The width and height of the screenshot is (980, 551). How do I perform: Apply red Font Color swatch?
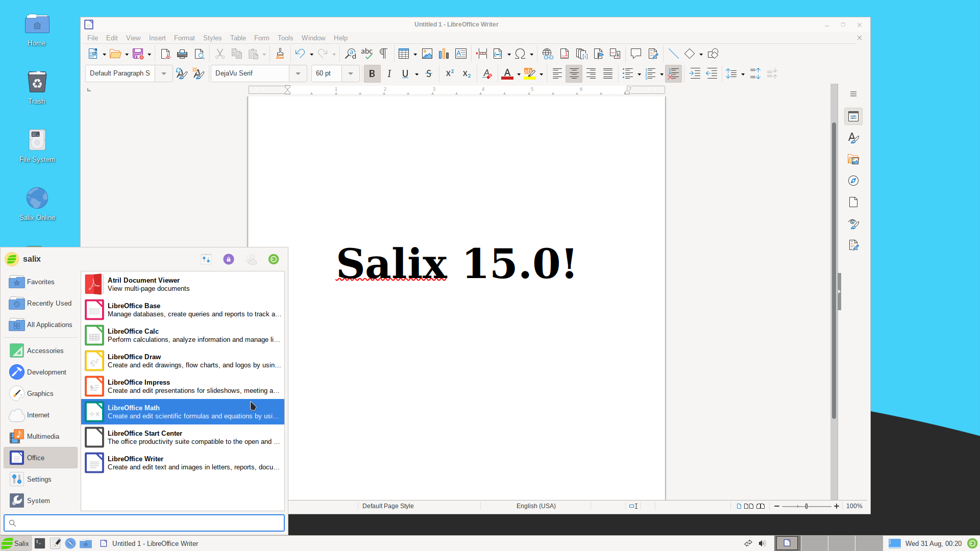[x=507, y=74]
